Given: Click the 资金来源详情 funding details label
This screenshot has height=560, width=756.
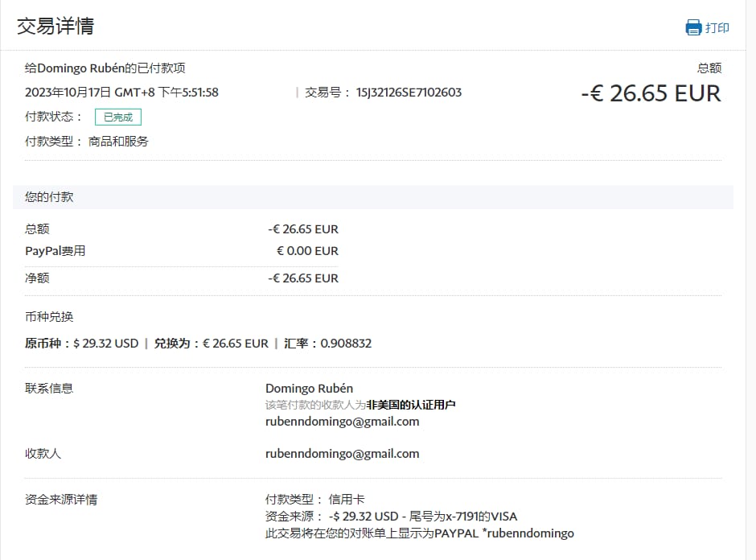Looking at the screenshot, I should (x=61, y=500).
